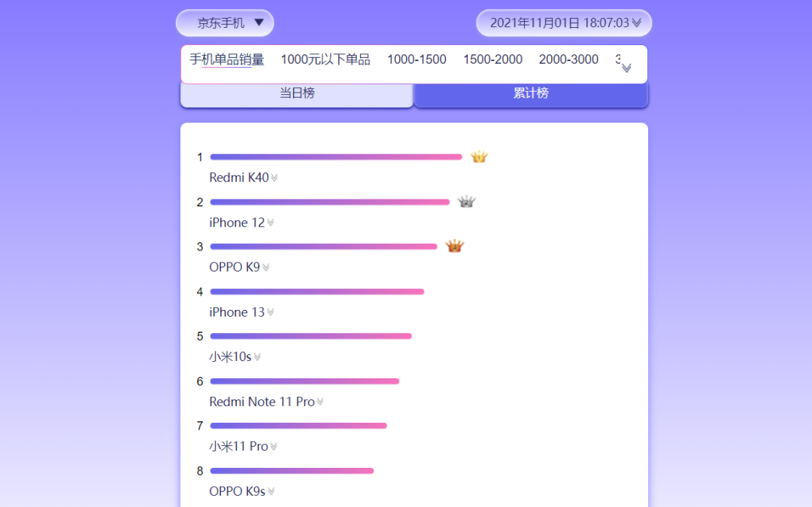Viewport: 812px width, 507px height.
Task: Open the date and time selector dropdown
Action: tap(564, 23)
